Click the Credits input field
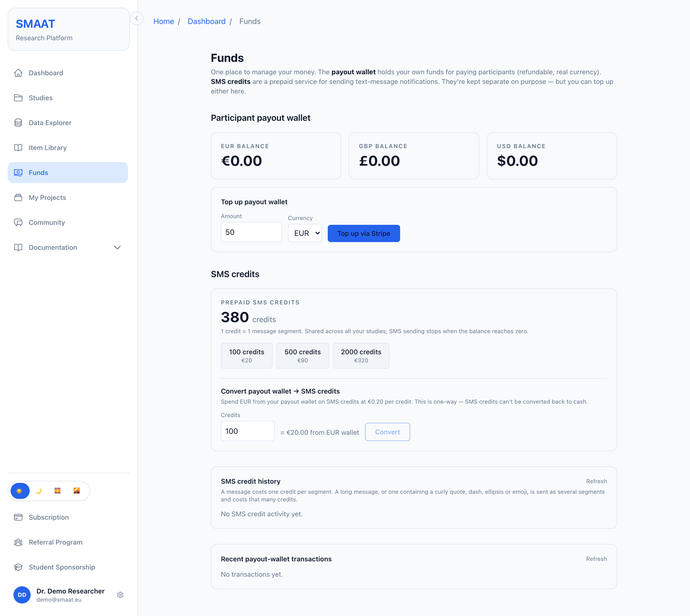 (x=247, y=431)
